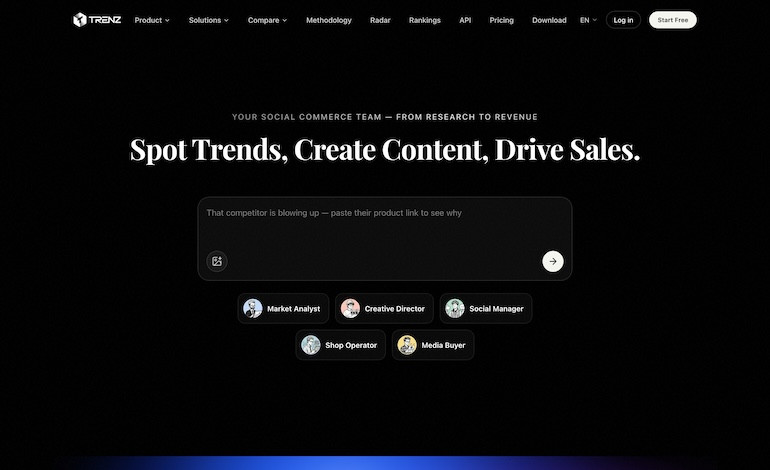Select the Shop Operator avatar chip

pos(340,345)
